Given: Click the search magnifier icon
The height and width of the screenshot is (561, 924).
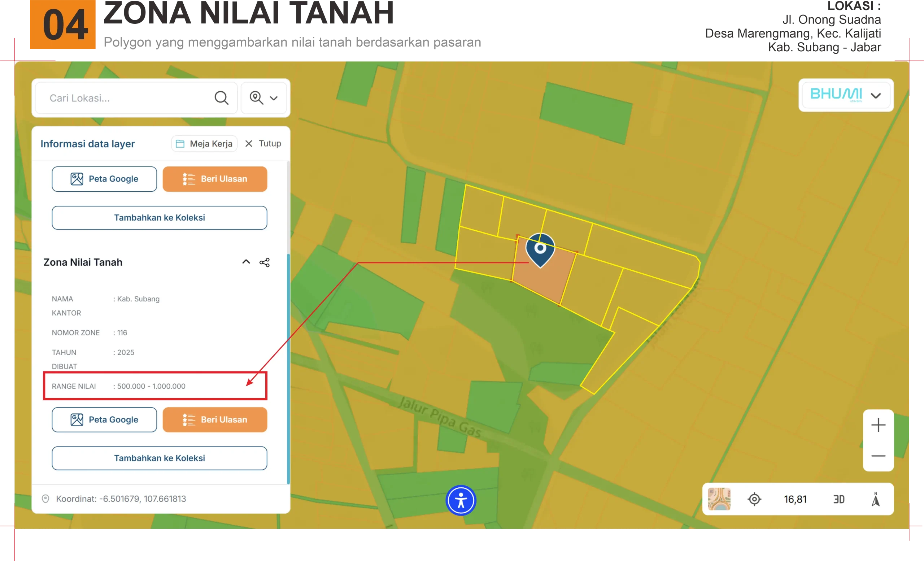Looking at the screenshot, I should (x=221, y=98).
